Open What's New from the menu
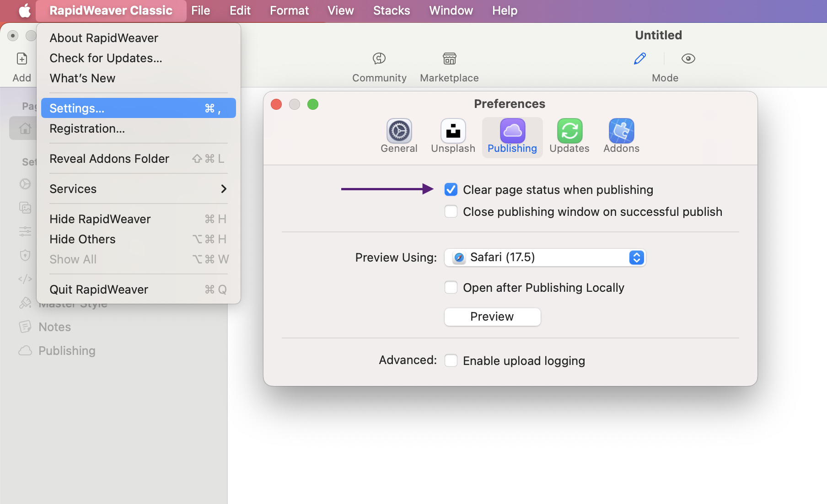The image size is (827, 504). click(x=138, y=78)
